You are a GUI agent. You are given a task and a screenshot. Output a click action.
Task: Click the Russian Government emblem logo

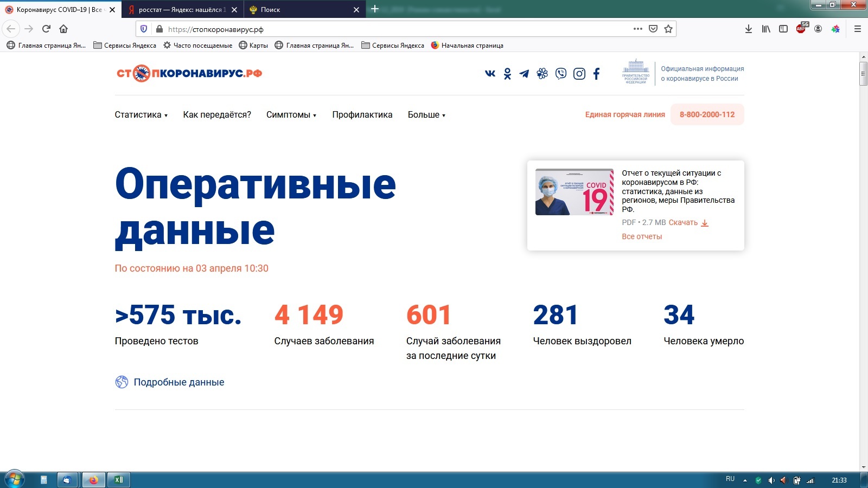click(636, 72)
